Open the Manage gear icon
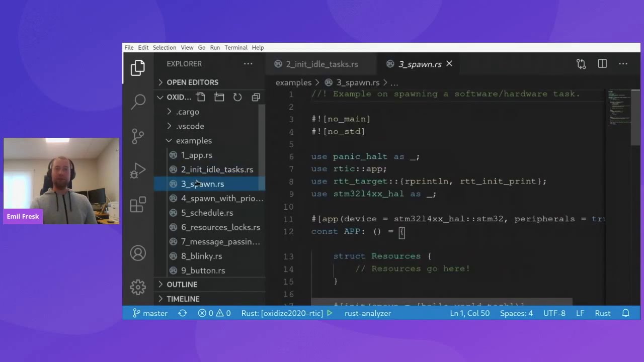The height and width of the screenshot is (362, 644). click(x=138, y=287)
